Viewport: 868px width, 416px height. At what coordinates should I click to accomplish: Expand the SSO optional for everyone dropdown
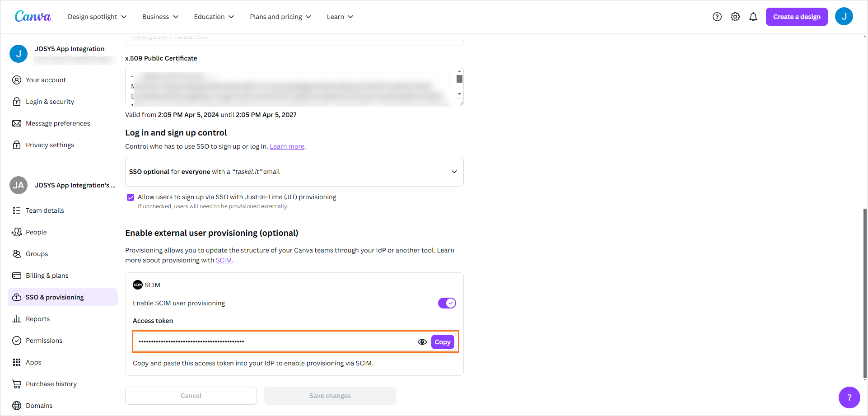[294, 172]
